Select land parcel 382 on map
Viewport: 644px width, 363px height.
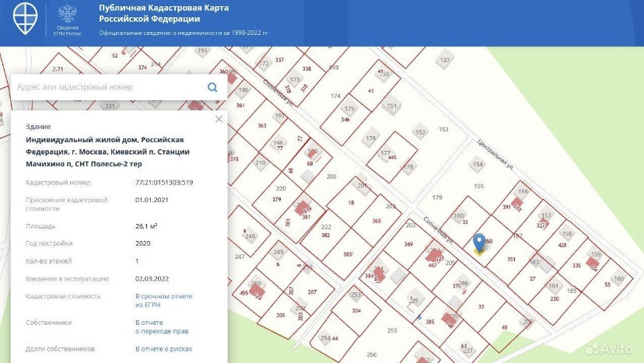[x=325, y=236]
